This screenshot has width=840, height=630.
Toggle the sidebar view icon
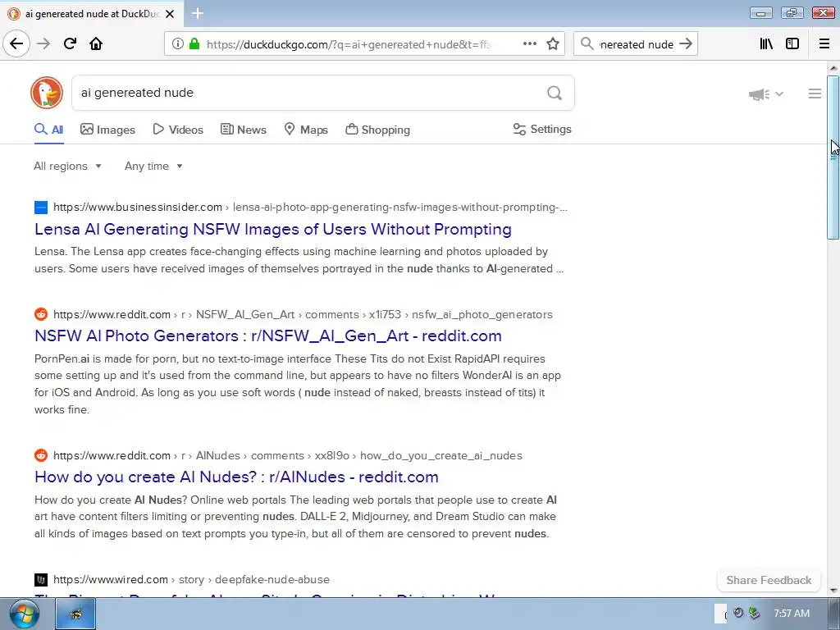(792, 44)
